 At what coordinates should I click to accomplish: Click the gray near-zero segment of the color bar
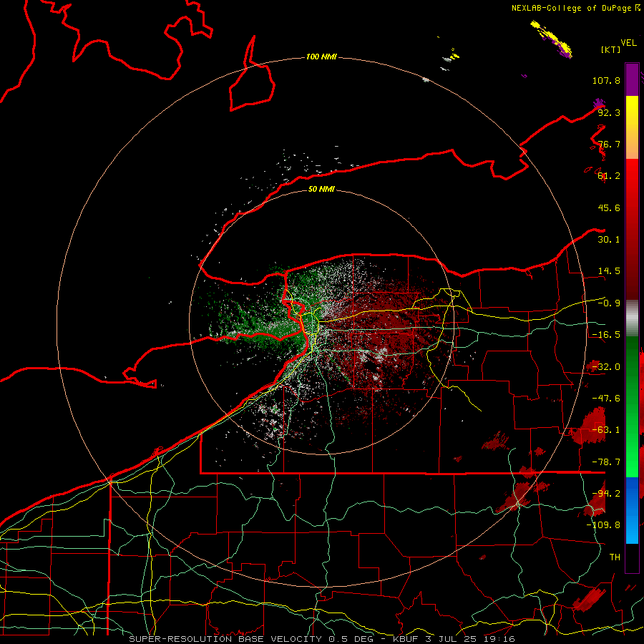pyautogui.click(x=632, y=318)
